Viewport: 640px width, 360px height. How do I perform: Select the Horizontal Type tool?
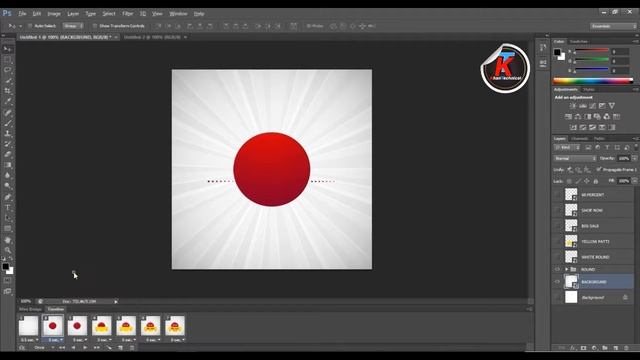[7, 207]
